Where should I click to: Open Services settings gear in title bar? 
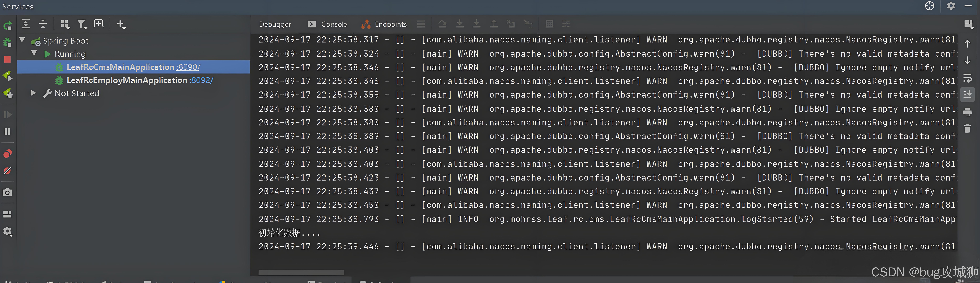[x=951, y=6]
